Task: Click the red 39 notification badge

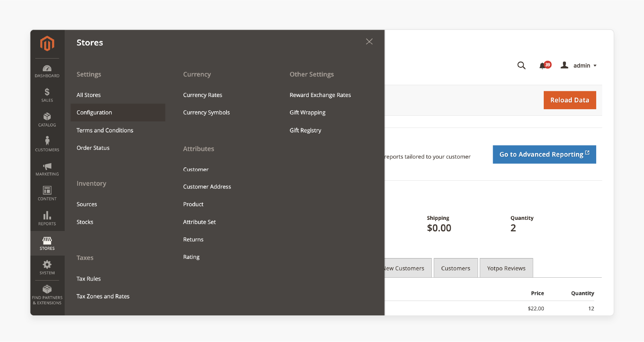Action: [x=548, y=65]
